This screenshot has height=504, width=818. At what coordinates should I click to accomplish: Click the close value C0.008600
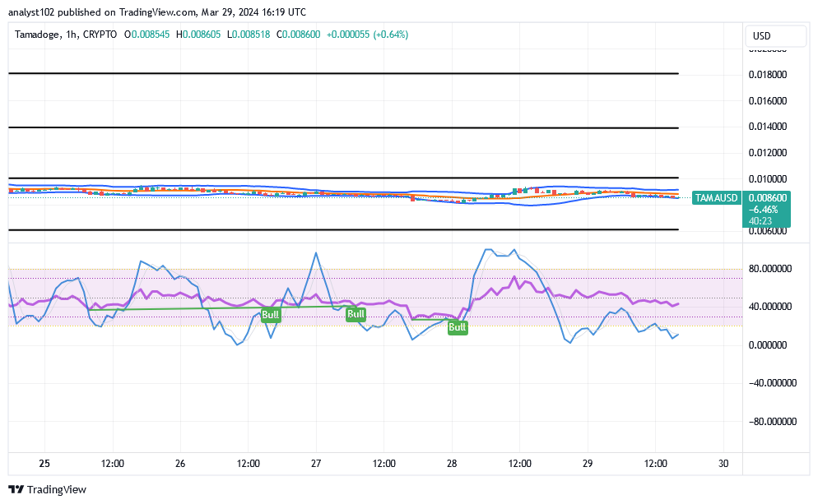point(298,35)
